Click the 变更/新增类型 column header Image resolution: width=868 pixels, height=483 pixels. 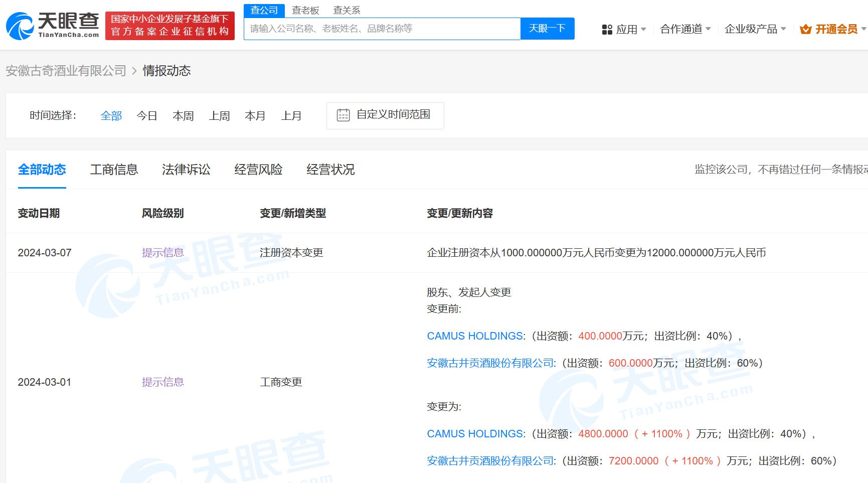click(293, 213)
